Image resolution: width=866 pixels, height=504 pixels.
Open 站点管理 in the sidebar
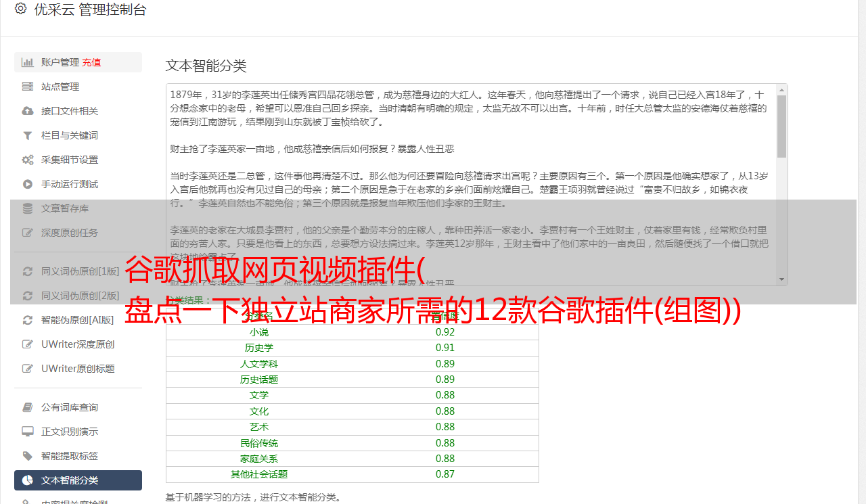click(x=78, y=87)
